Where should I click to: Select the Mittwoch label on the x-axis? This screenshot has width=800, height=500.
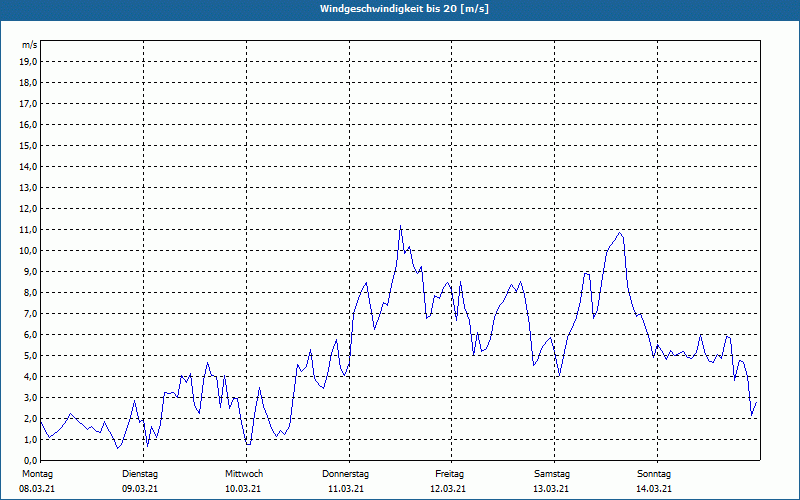pyautogui.click(x=244, y=473)
